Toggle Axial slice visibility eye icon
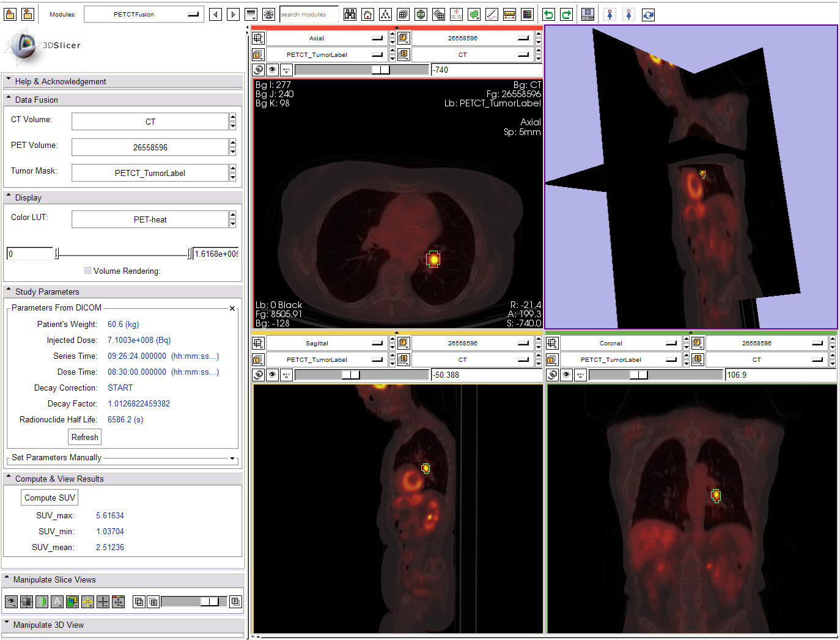Screen dimensions: 840x640 273,70
